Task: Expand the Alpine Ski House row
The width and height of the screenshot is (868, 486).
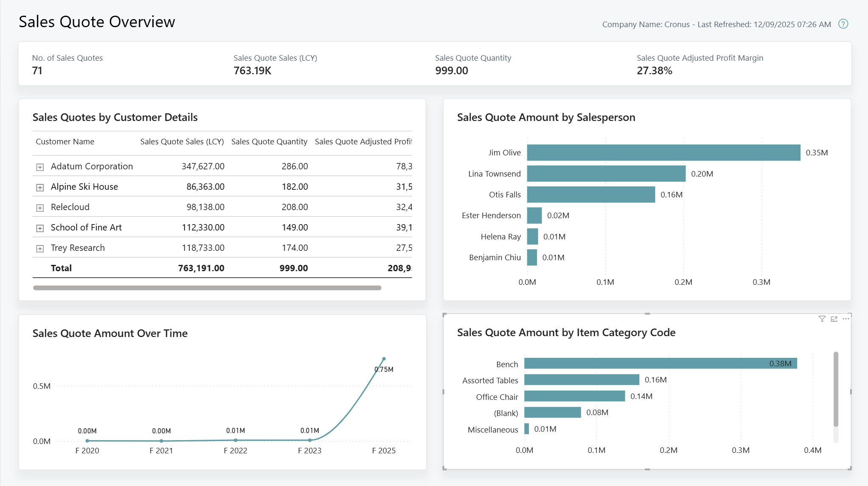Action: tap(40, 187)
